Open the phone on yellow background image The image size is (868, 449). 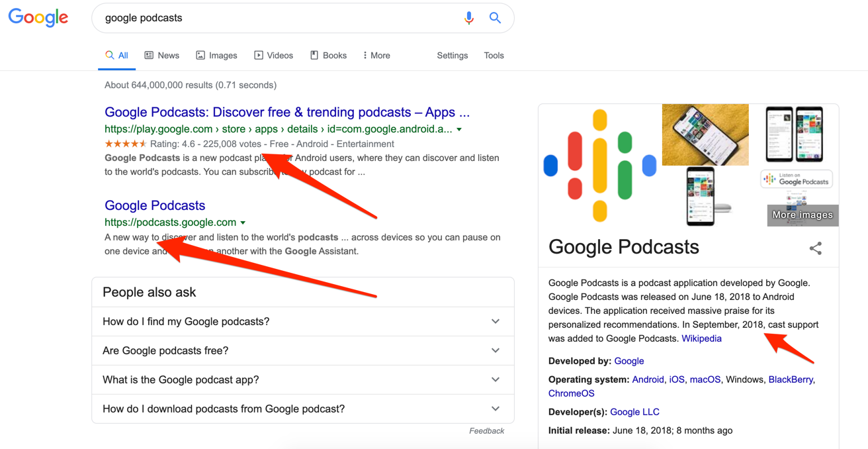705,134
